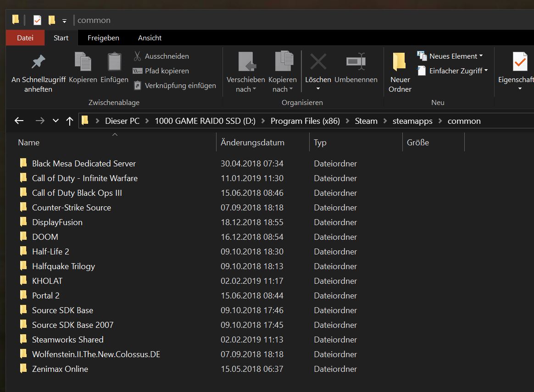This screenshot has width=534, height=392.
Task: Select the Half-Life 2 folder
Action: 50,251
